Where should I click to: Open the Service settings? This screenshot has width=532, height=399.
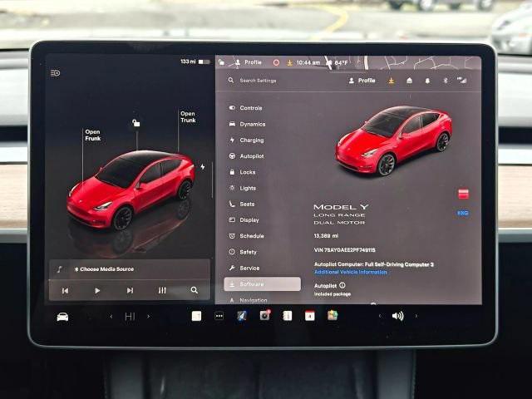point(244,268)
